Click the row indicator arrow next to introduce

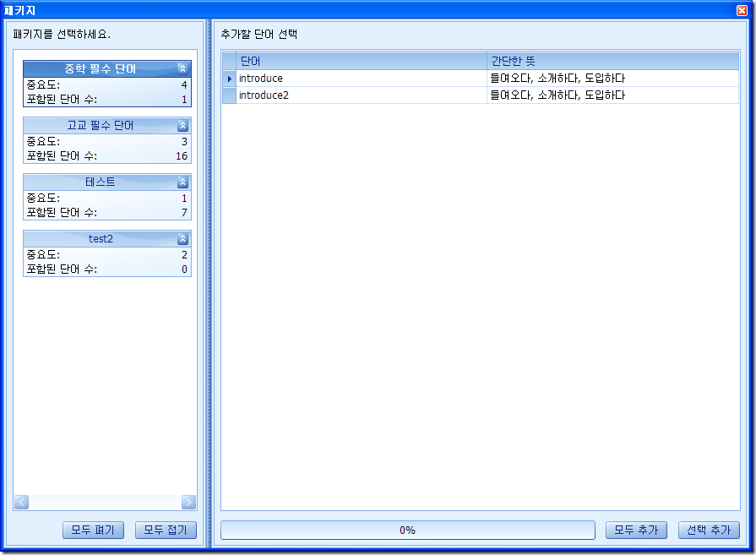coord(229,78)
